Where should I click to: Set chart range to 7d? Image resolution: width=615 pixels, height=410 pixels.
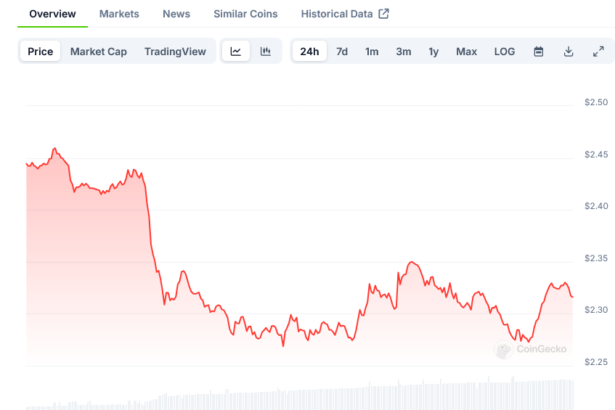pos(342,51)
